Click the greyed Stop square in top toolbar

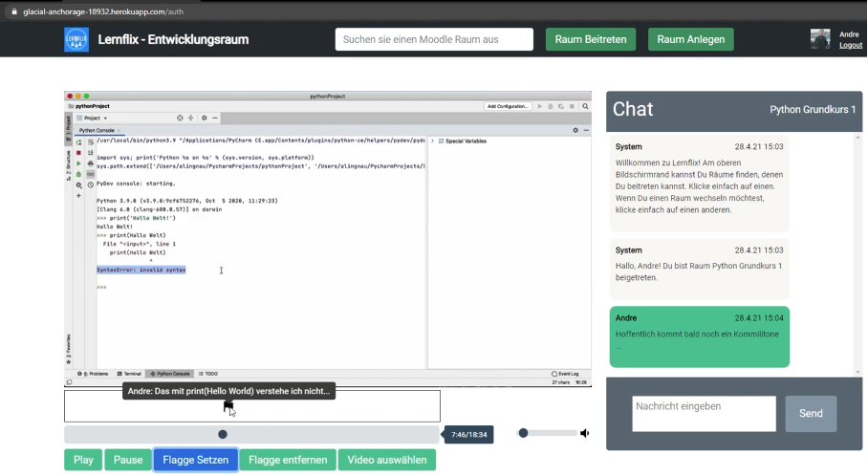(x=572, y=106)
